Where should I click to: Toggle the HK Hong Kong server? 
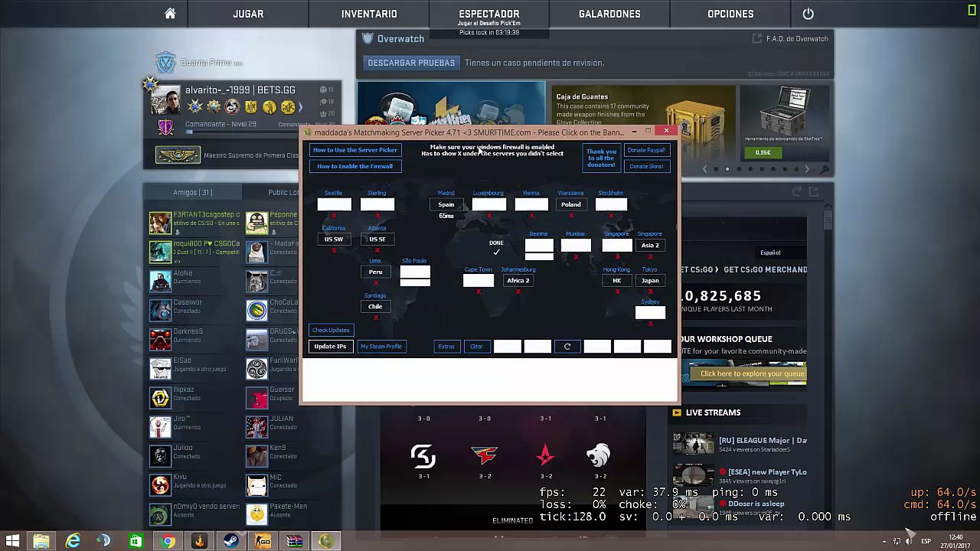point(617,280)
